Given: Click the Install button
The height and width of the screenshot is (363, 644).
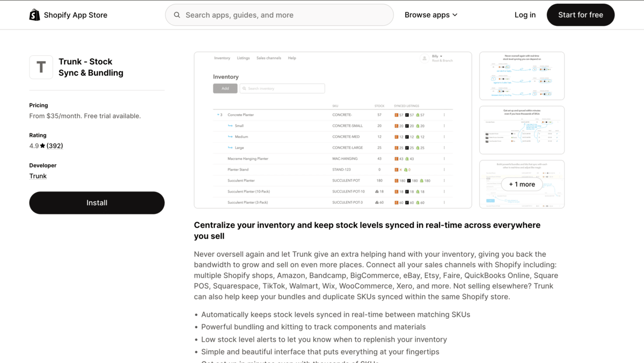Looking at the screenshot, I should tap(97, 203).
